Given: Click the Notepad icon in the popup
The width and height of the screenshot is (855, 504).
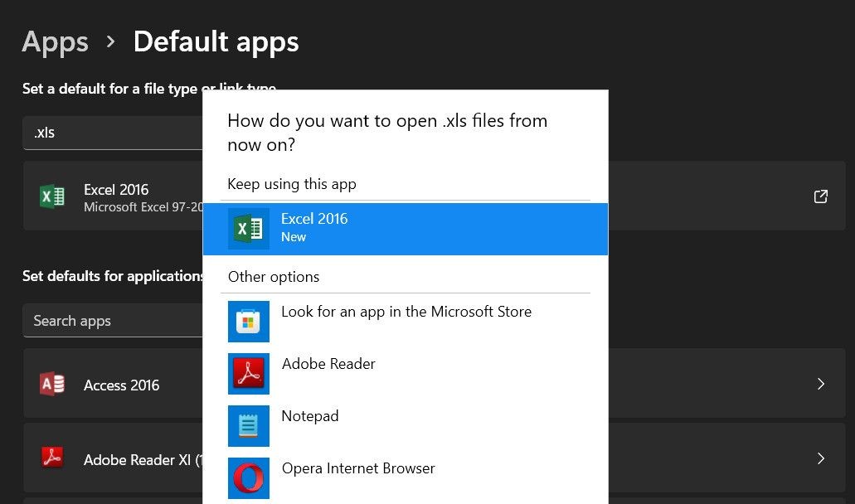Looking at the screenshot, I should [x=249, y=426].
